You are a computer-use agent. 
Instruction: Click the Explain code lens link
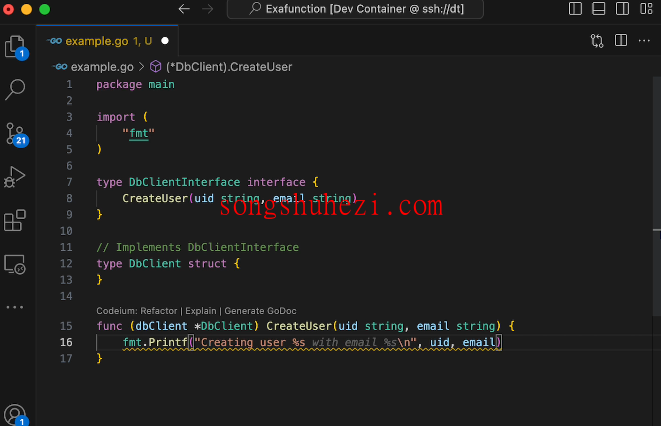(x=201, y=311)
